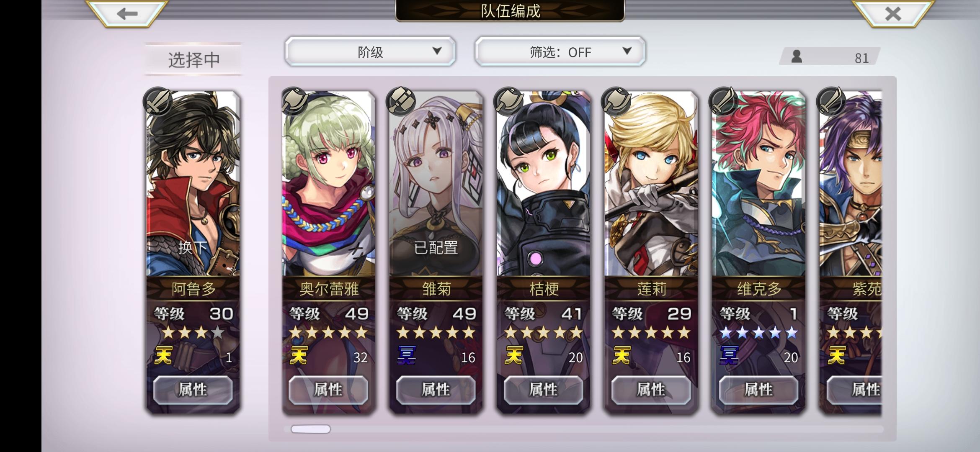Open 属性 for 奥尔蕾雅
This screenshot has height=452, width=980.
pos(328,390)
